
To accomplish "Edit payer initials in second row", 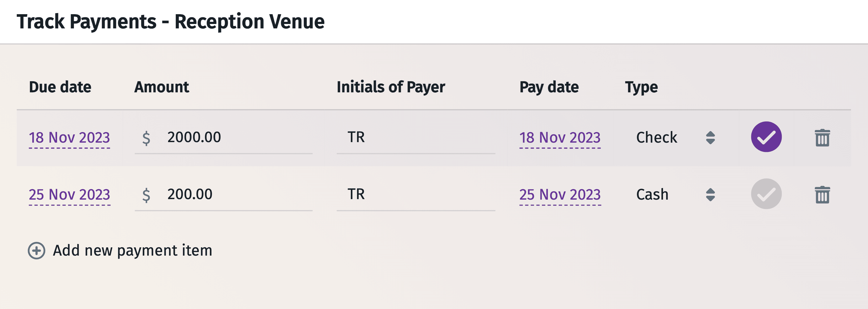I will [415, 194].
